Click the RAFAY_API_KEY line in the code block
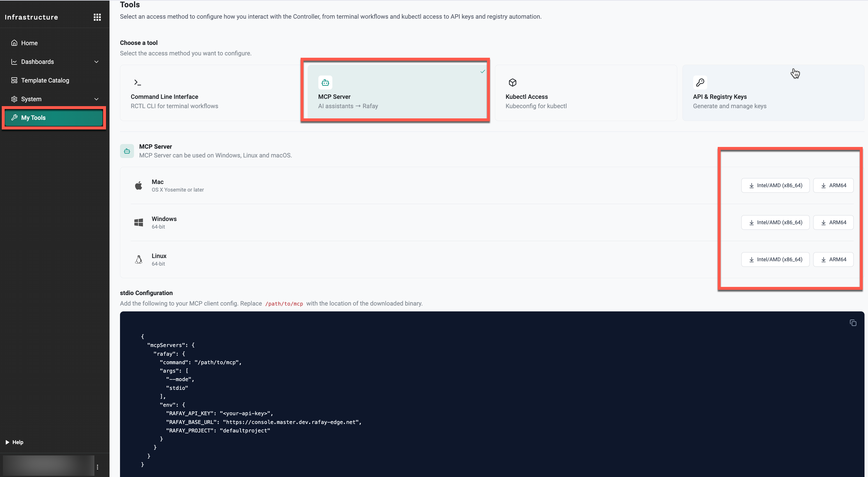 219,413
